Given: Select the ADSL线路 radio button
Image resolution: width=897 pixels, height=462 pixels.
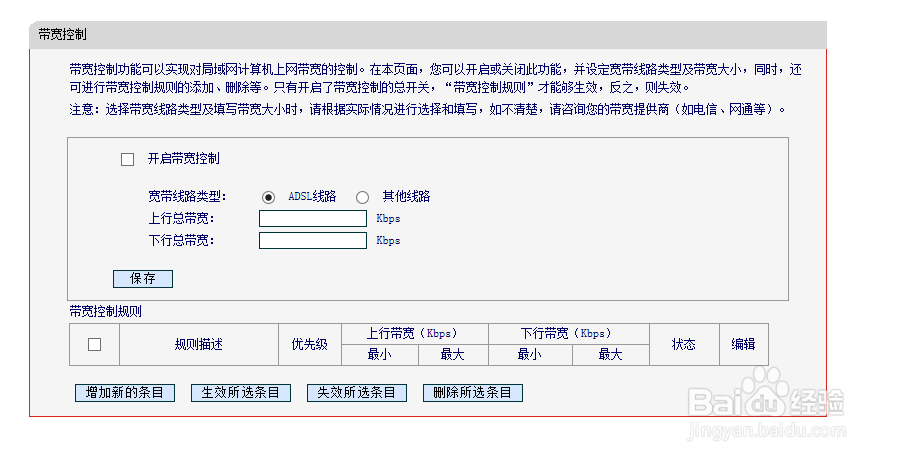Looking at the screenshot, I should (268, 197).
